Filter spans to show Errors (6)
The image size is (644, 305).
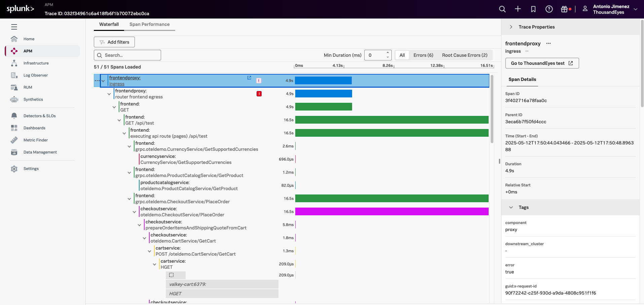pos(423,55)
